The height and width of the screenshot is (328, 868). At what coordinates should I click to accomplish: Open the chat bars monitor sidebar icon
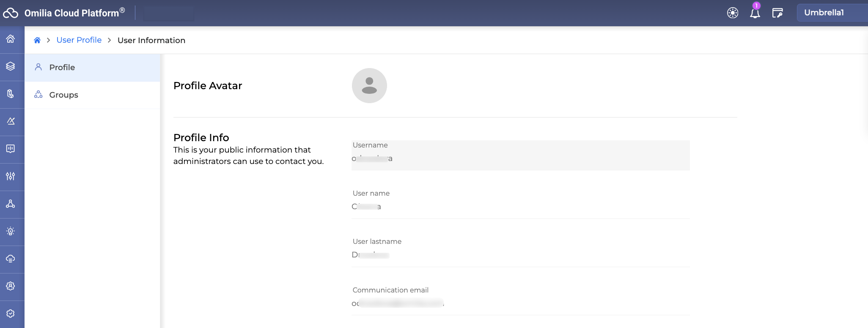point(11,149)
